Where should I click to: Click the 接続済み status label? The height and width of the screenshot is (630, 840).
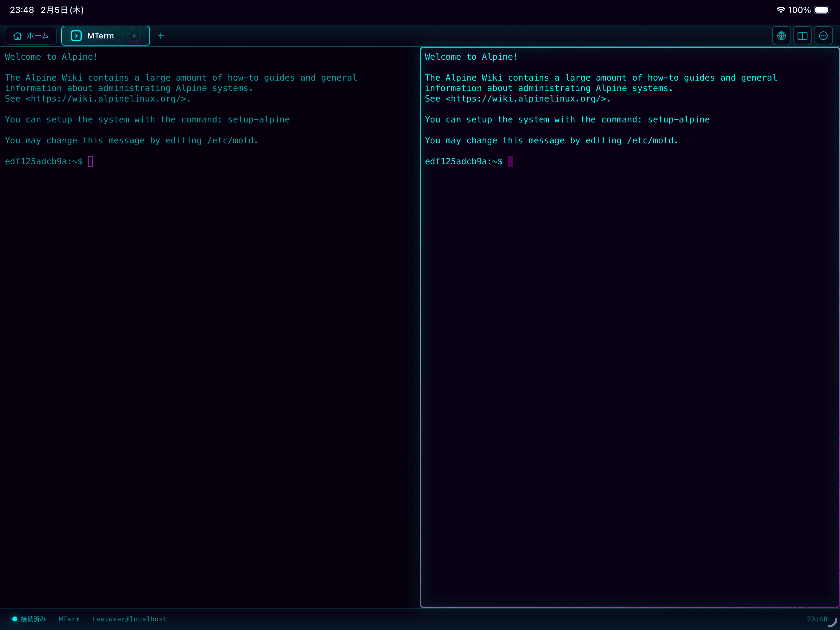pyautogui.click(x=34, y=619)
